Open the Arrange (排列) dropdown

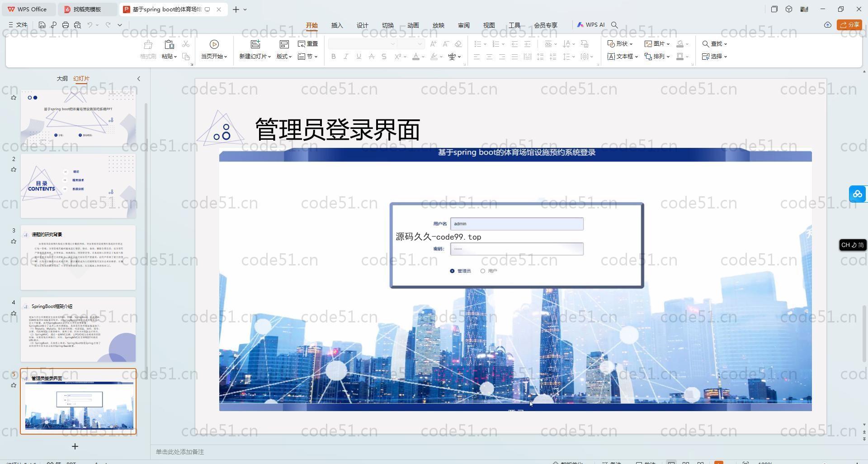click(x=657, y=57)
